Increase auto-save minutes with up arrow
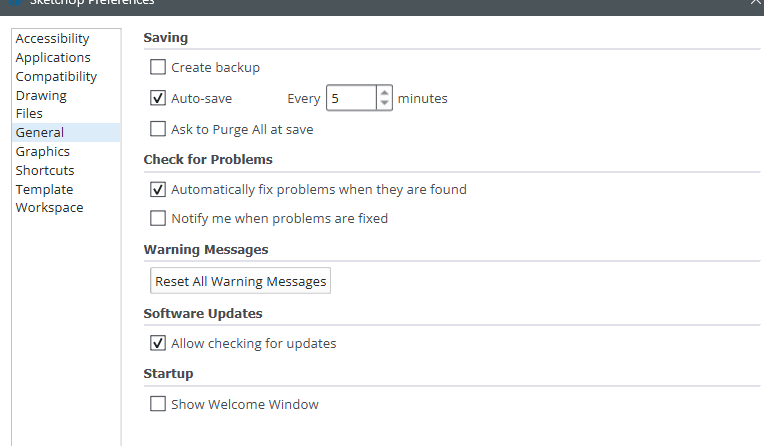The image size is (764, 446). pyautogui.click(x=384, y=92)
